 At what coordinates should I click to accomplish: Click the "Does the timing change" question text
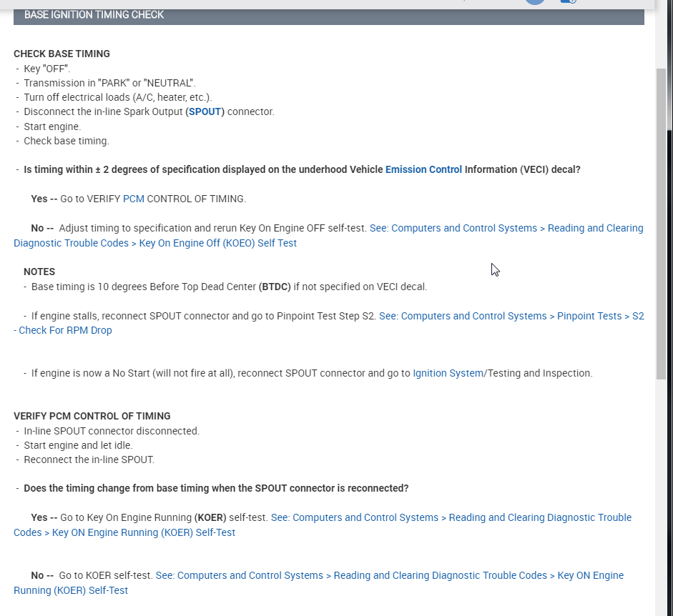pyautogui.click(x=216, y=488)
